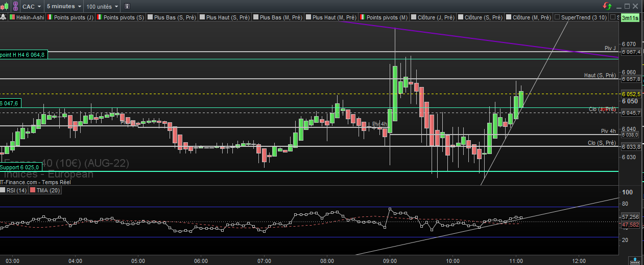Toggle the SuperTrend (3 10) checkbox
The image size is (644, 265).
[557, 17]
